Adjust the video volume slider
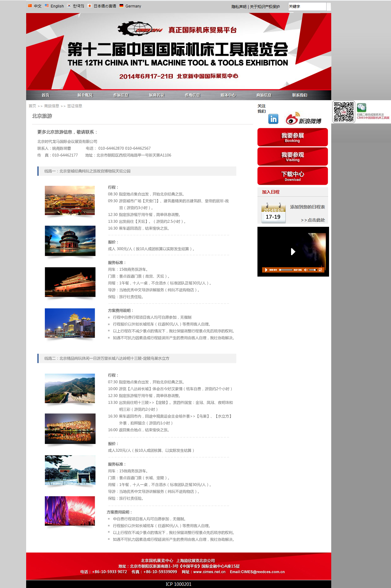The height and width of the screenshot is (588, 391). click(x=313, y=270)
